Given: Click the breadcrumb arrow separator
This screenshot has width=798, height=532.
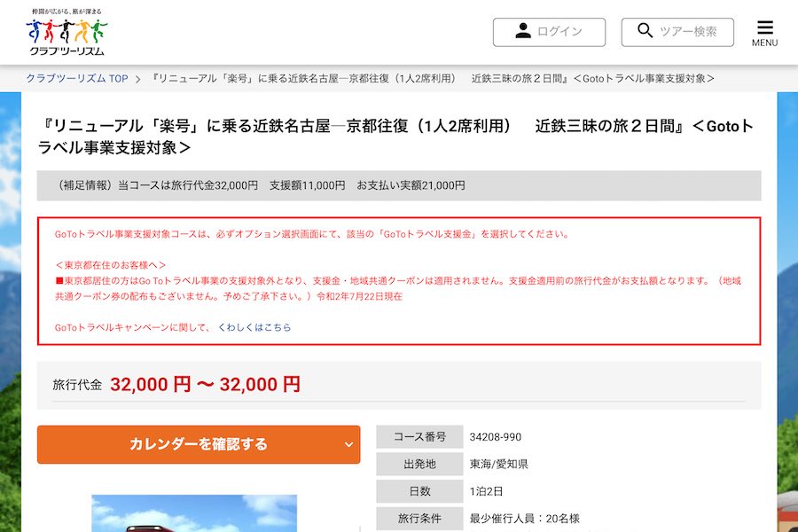Looking at the screenshot, I should tap(137, 79).
